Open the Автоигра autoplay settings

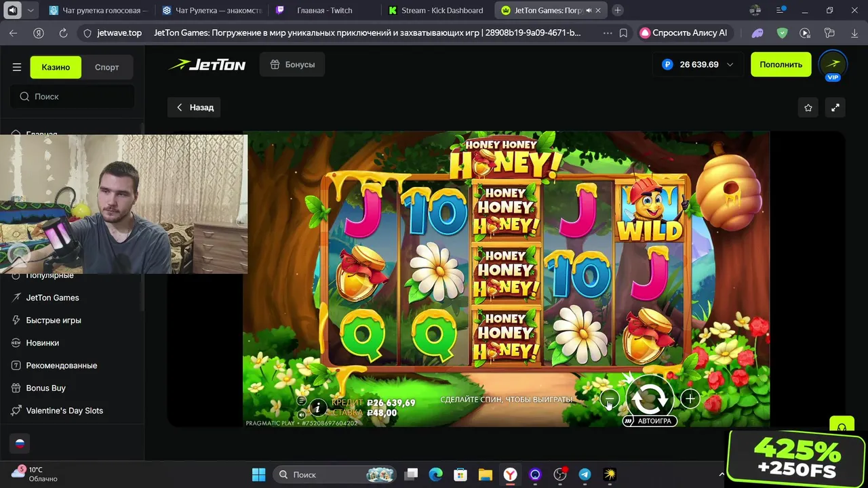(650, 421)
